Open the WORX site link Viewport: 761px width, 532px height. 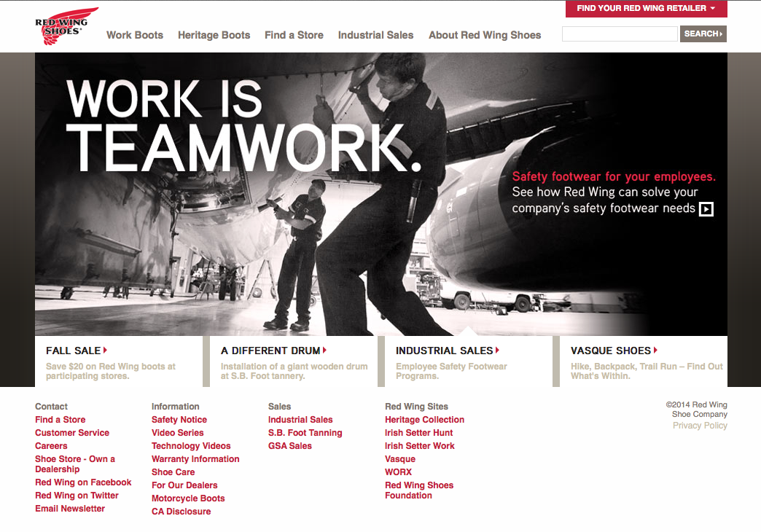[399, 472]
